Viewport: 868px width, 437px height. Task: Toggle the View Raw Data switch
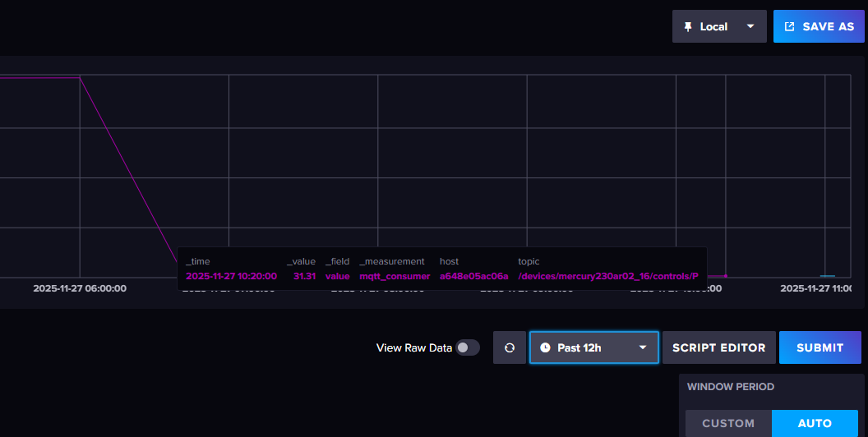467,347
